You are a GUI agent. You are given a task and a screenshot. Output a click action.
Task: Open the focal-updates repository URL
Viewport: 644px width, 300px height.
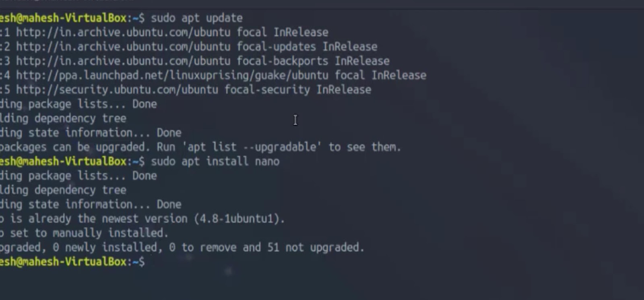tap(123, 47)
